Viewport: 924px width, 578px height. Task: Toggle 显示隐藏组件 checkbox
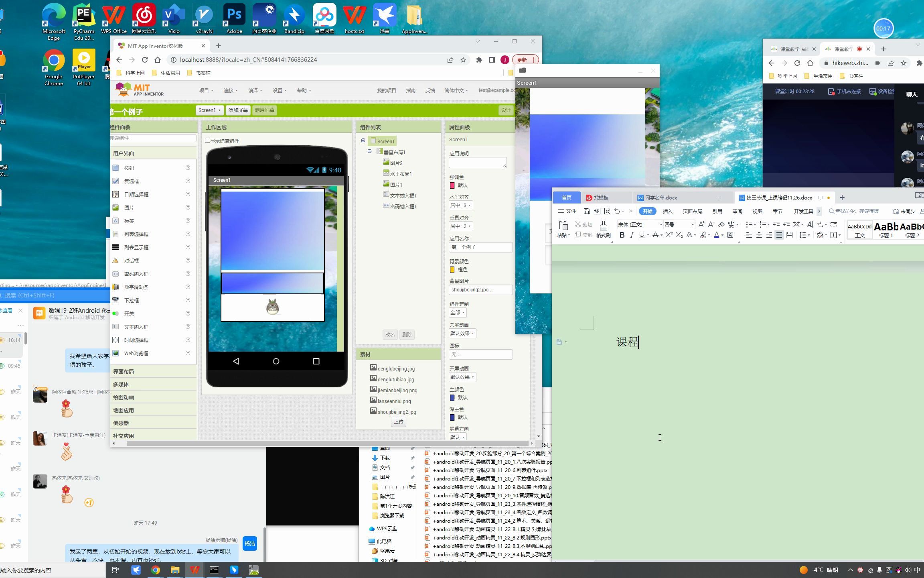(208, 140)
